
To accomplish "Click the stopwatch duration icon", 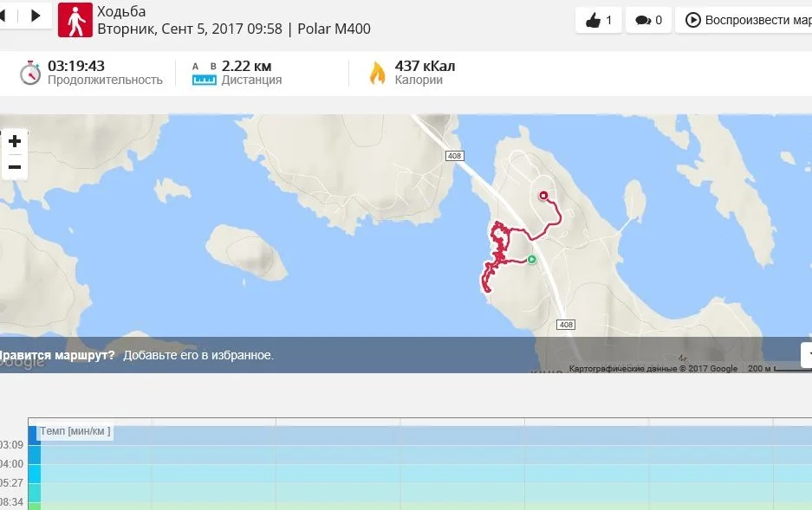I will (x=30, y=73).
